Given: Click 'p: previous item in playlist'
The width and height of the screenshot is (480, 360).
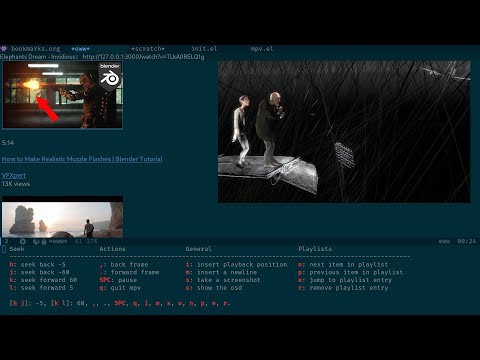Looking at the screenshot, I should 350,272.
